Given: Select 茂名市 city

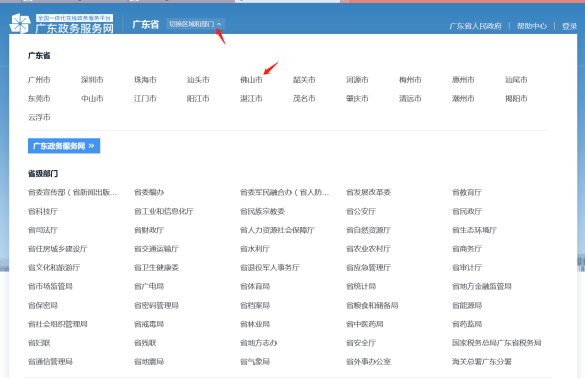Looking at the screenshot, I should click(x=304, y=98).
